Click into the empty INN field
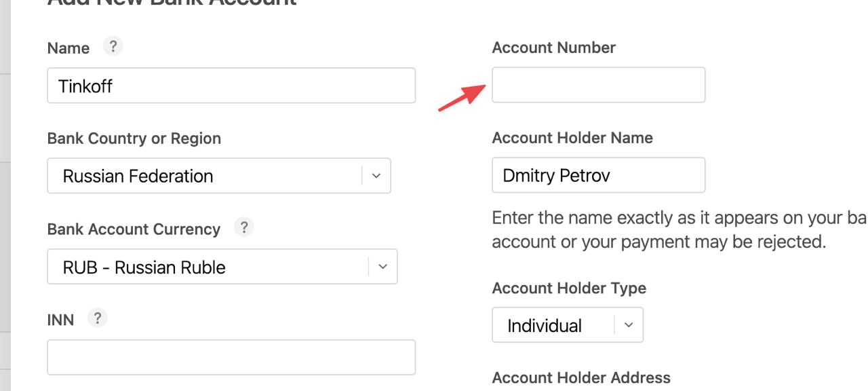Image resolution: width=868 pixels, height=391 pixels. [x=231, y=357]
